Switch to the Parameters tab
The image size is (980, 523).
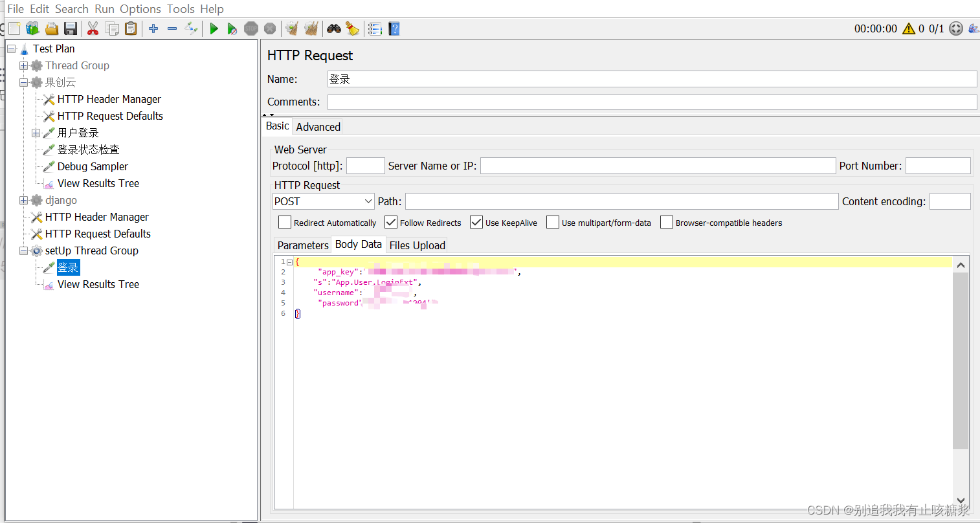pos(303,245)
